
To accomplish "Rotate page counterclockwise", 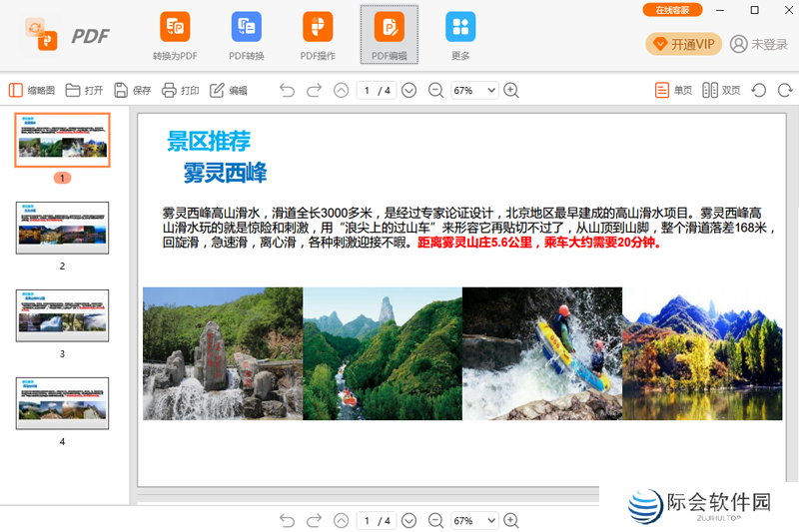I will tap(759, 91).
